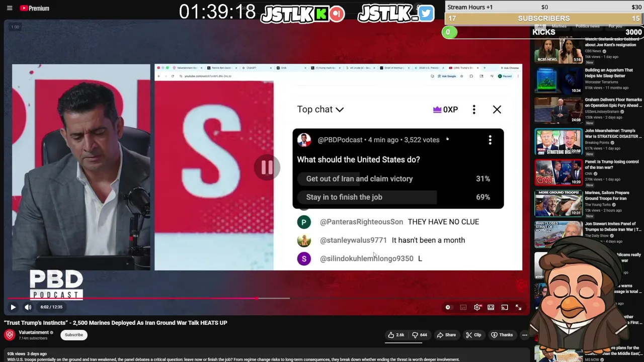644x362 pixels.
Task: Open poll three-dot menu by PBDPodcast
Action: [490, 140]
